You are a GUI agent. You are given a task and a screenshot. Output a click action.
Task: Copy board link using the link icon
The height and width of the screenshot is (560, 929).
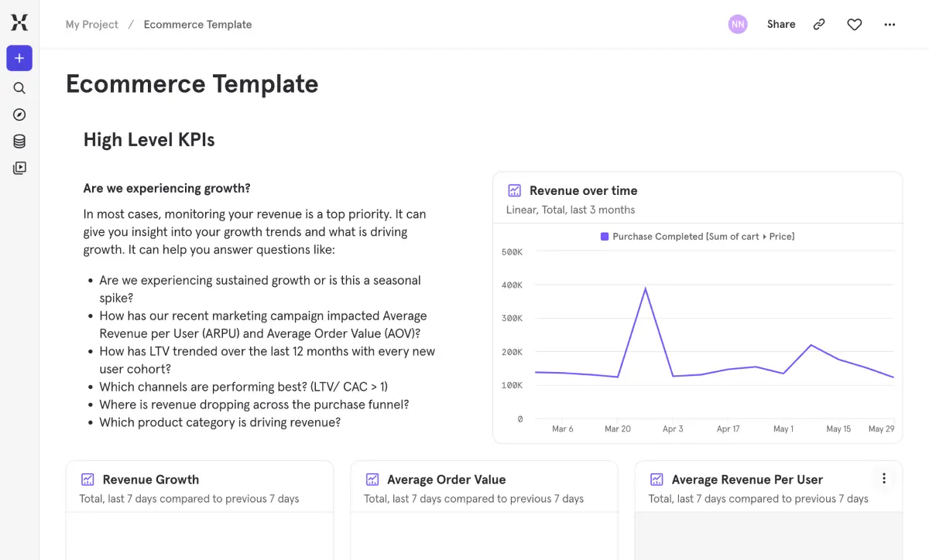pos(819,25)
